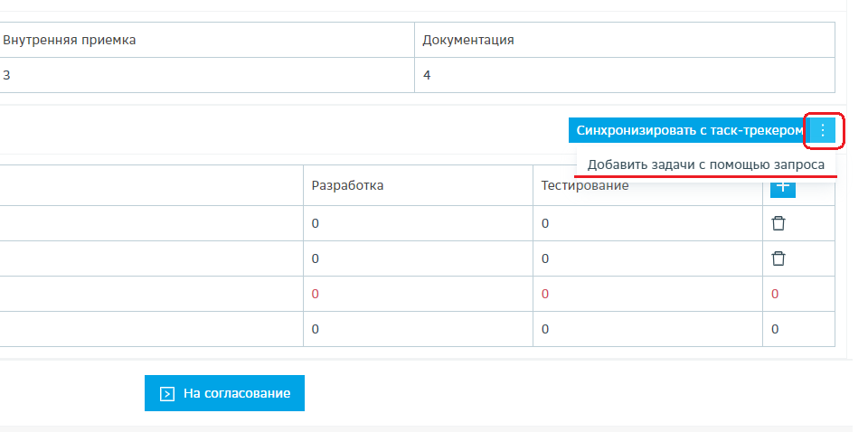868x432 pixels.
Task: Click the Тестирование column header
Action: point(584,185)
